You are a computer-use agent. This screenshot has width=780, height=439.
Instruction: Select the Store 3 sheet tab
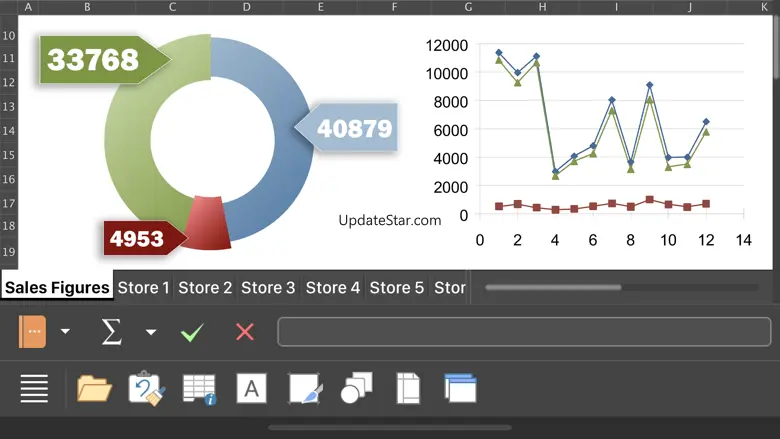[268, 287]
